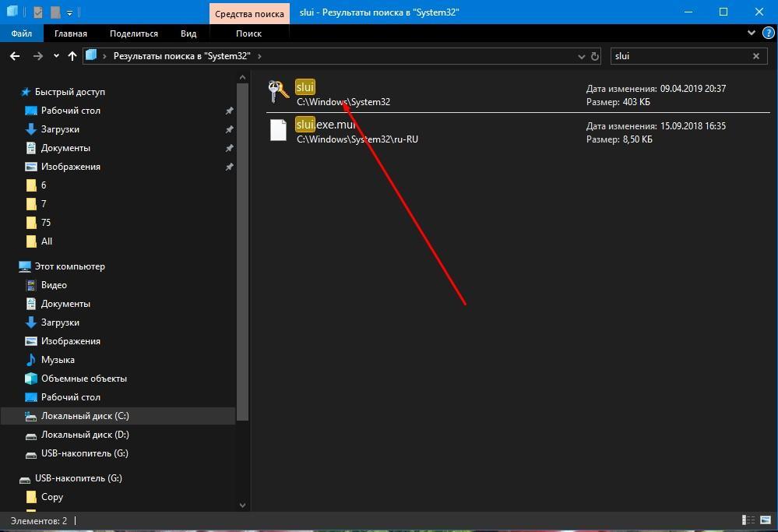Image resolution: width=778 pixels, height=532 pixels.
Task: Click path C:\Windows\System32\ru-RU
Action: click(357, 139)
